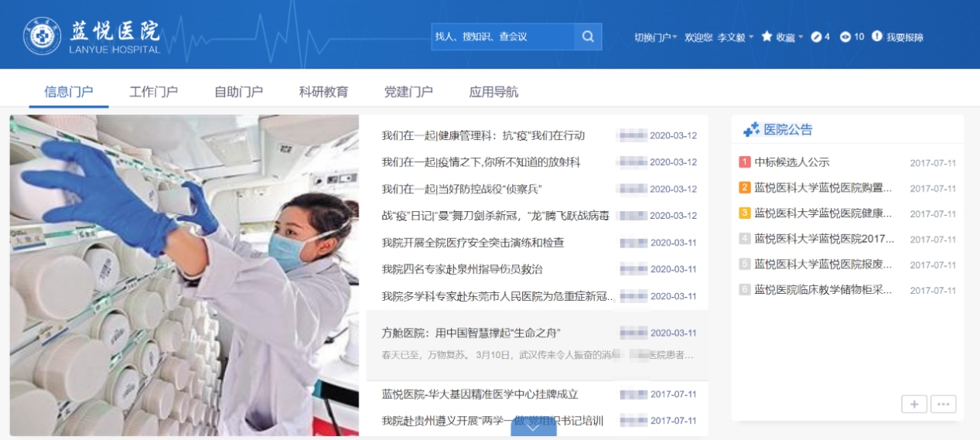
Task: Expand the 收藏 dropdown arrow
Action: pos(801,37)
